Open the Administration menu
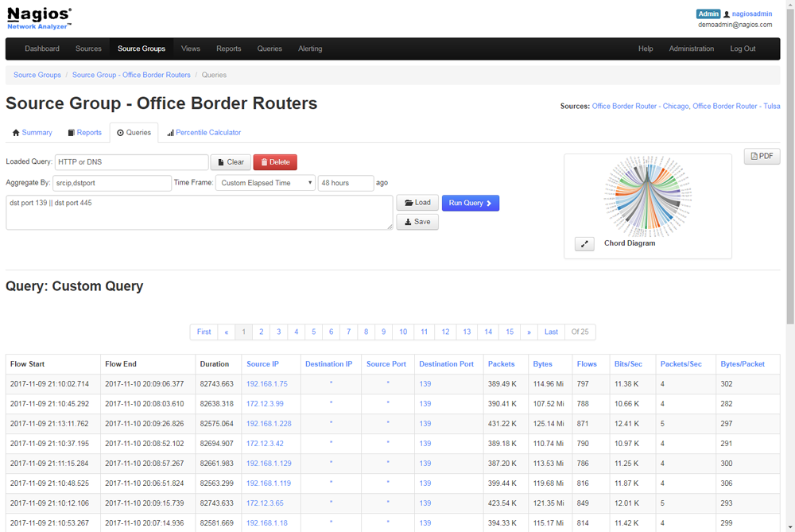 [692, 49]
